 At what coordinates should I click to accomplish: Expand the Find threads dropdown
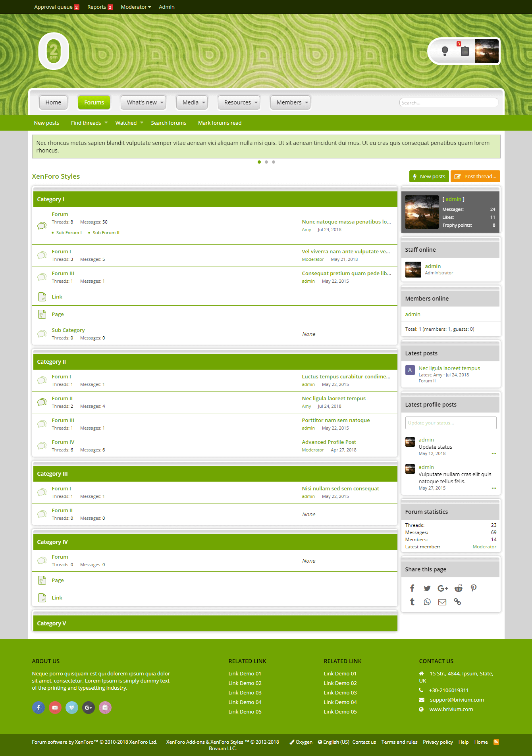(x=106, y=123)
